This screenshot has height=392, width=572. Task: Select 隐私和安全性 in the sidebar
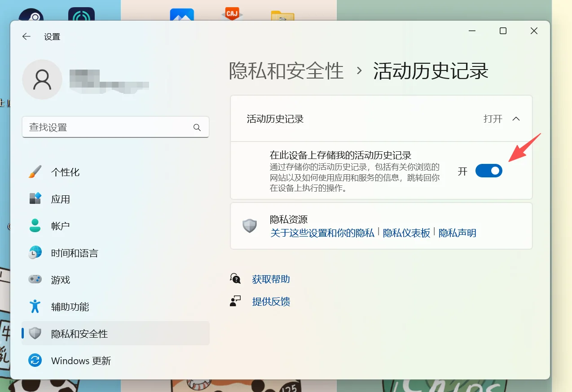[x=115, y=333]
